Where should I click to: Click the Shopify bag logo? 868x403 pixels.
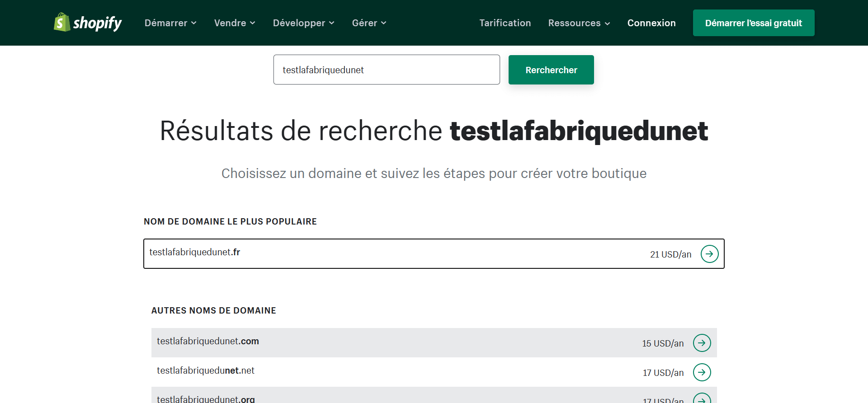tap(62, 23)
